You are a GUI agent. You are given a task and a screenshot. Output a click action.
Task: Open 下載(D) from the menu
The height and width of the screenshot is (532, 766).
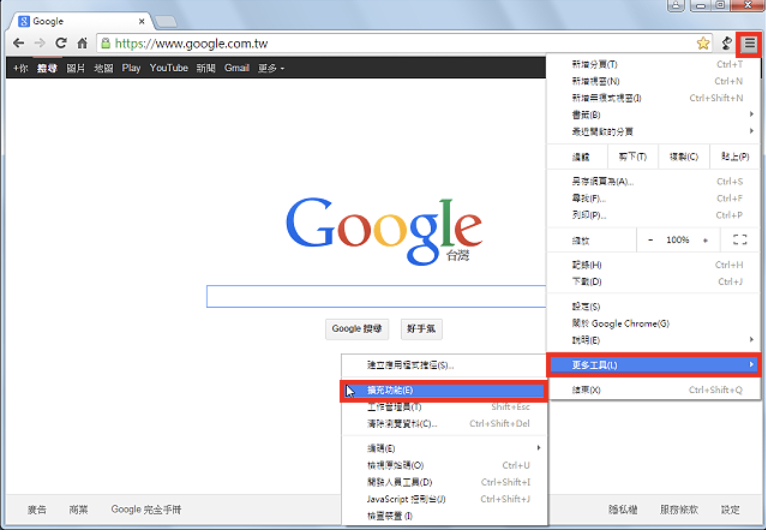pos(653,281)
